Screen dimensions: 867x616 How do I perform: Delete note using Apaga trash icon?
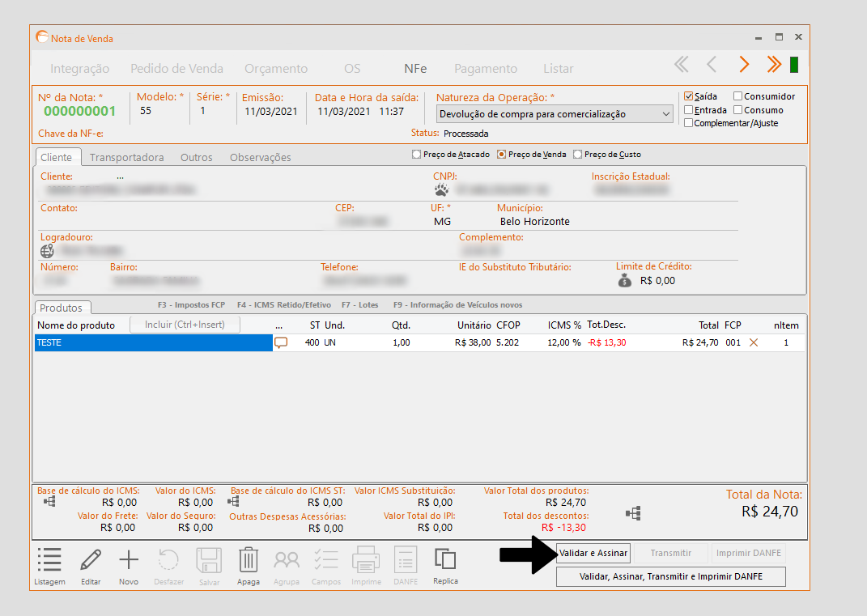[x=248, y=560]
